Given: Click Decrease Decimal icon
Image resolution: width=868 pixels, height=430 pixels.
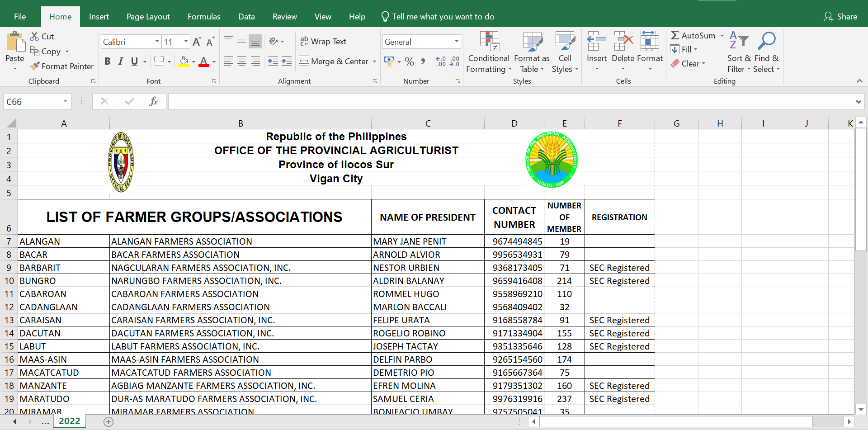Looking at the screenshot, I should tap(454, 61).
